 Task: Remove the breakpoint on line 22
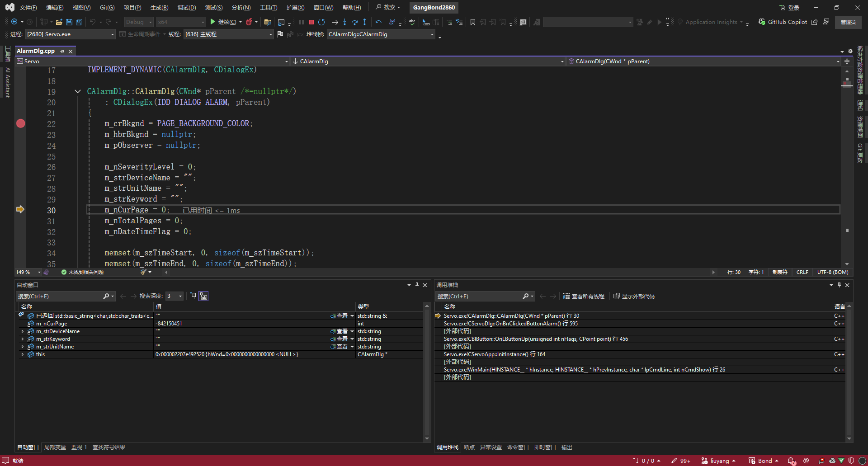[21, 123]
